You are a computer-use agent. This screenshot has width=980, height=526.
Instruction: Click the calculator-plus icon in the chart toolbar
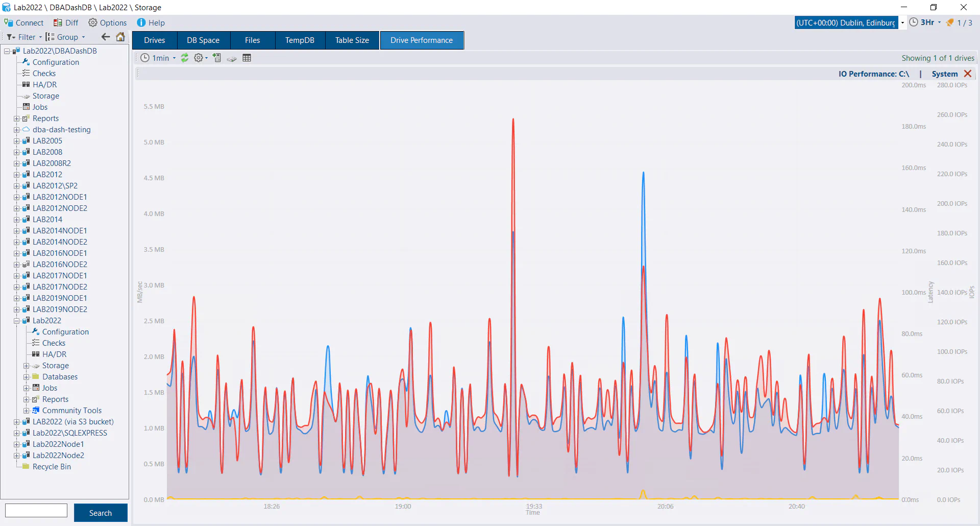click(x=217, y=58)
